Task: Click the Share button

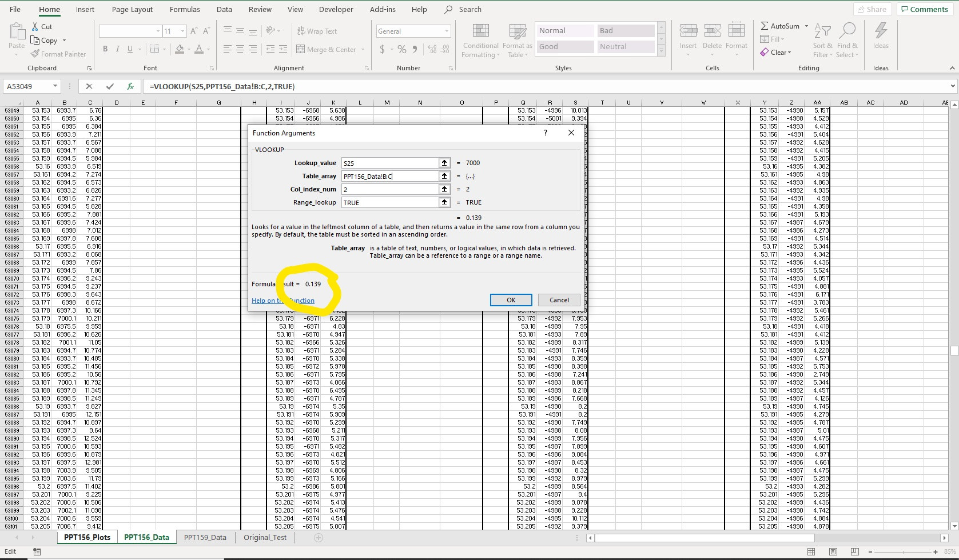Action: pos(872,9)
